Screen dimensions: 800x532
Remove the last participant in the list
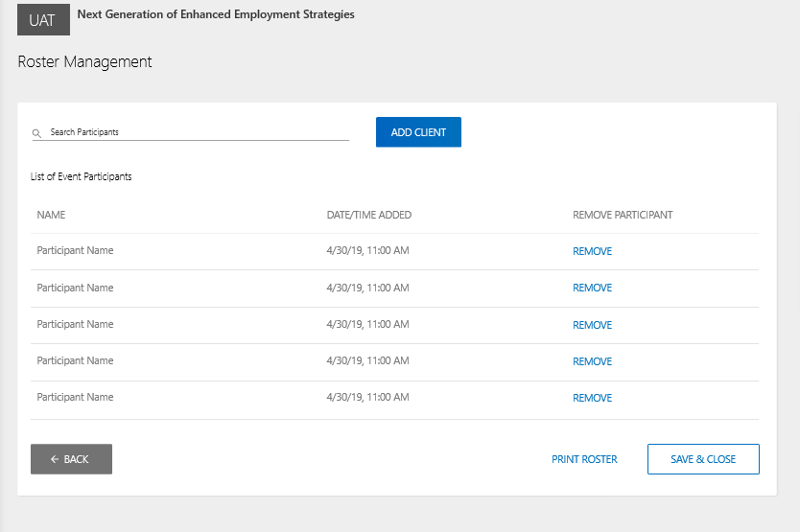[x=592, y=398]
